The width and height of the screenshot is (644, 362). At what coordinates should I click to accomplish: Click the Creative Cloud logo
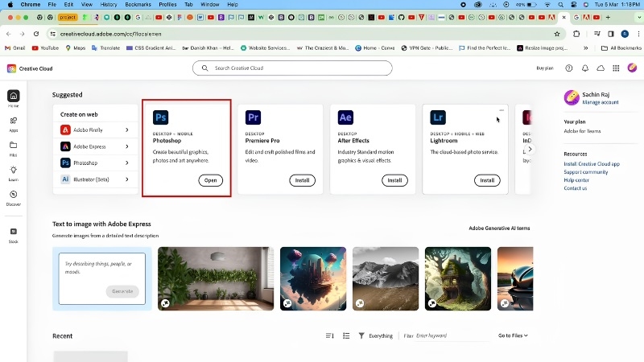pos(11,68)
